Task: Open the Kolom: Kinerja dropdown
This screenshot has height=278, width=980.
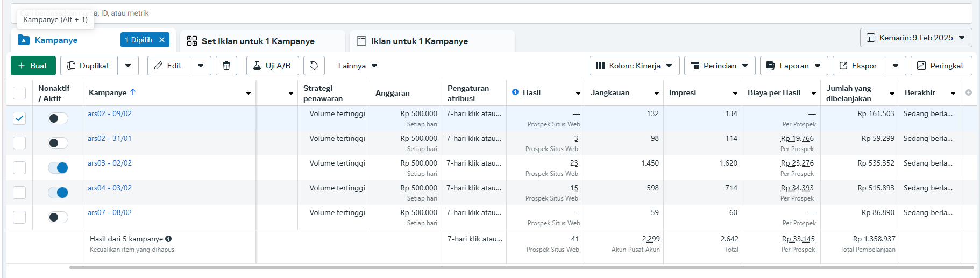Action: (x=634, y=66)
